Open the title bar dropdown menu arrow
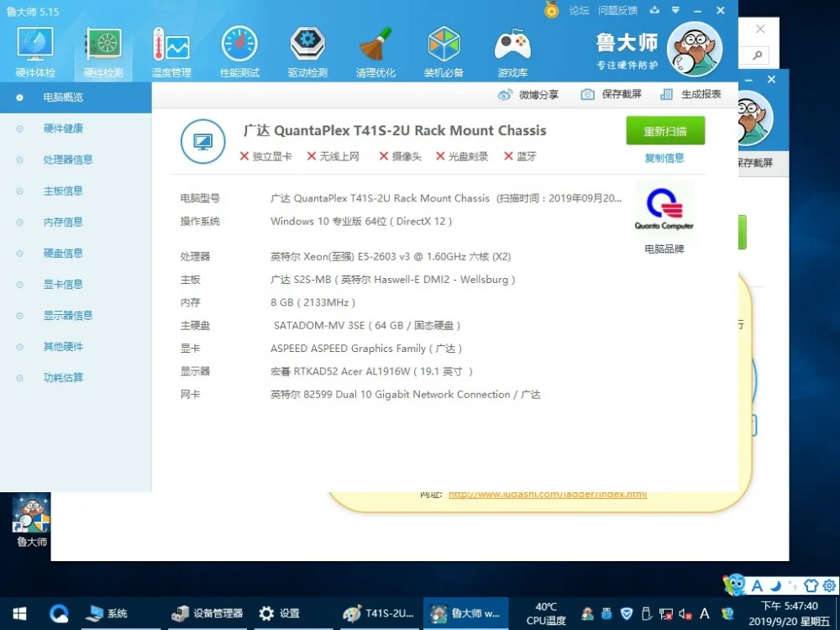The width and height of the screenshot is (840, 630). tap(675, 10)
